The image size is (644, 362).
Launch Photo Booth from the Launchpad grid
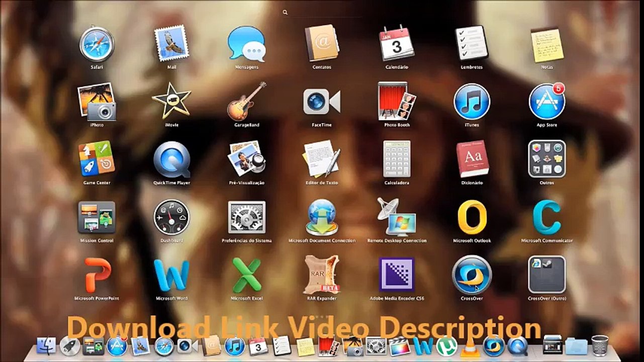pos(397,102)
